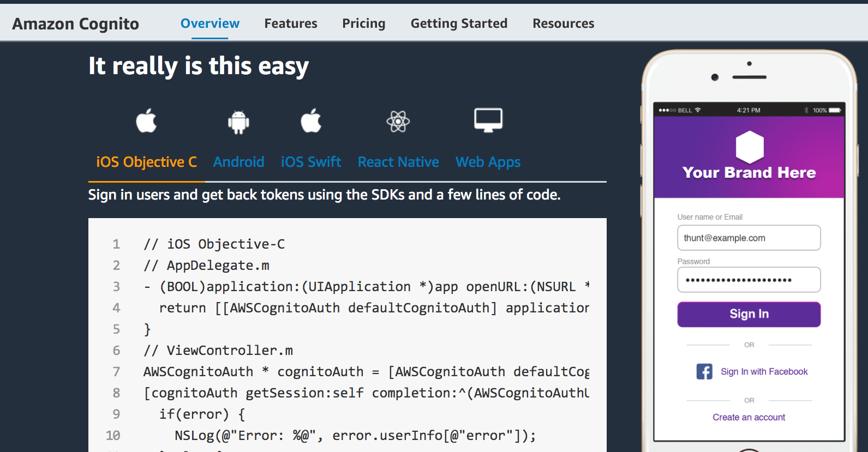Click the Android robot icon
The image size is (868, 452).
(238, 122)
